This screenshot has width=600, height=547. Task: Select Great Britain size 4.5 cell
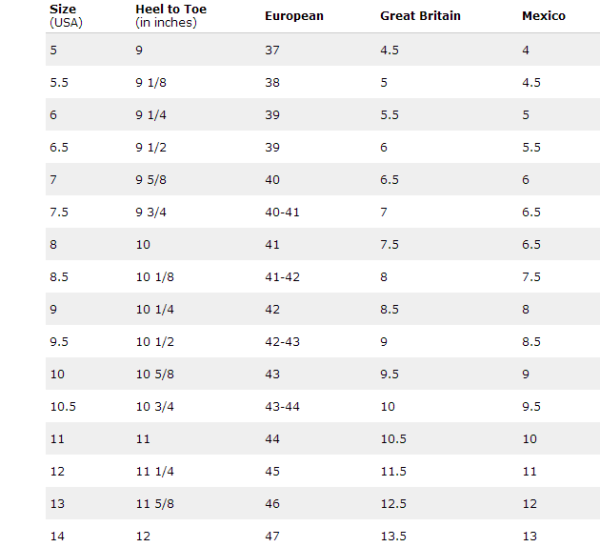point(389,50)
